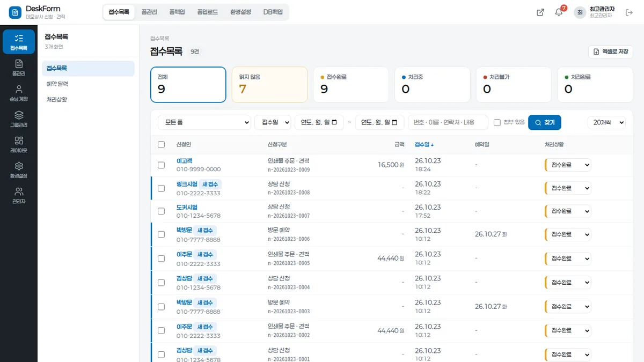Open the start date calendar picker
644x362 pixels.
(334, 122)
